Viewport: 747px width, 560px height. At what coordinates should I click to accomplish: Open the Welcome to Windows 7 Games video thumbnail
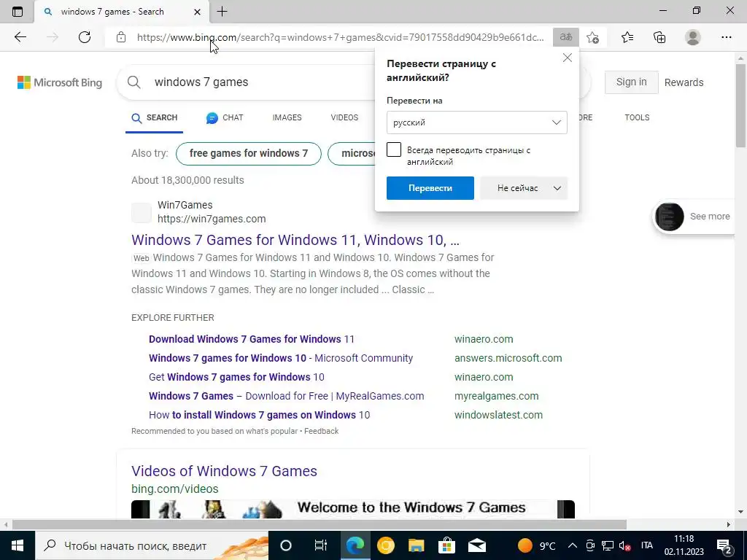click(353, 509)
